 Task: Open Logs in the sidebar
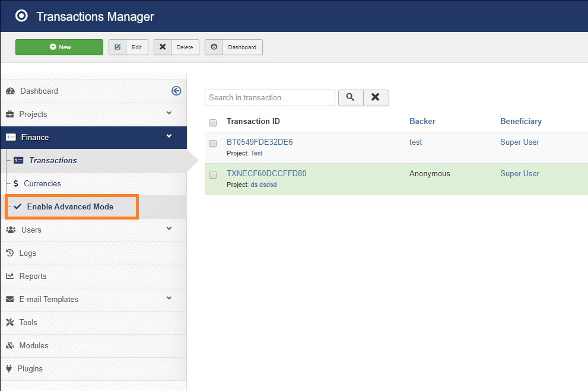(x=28, y=253)
